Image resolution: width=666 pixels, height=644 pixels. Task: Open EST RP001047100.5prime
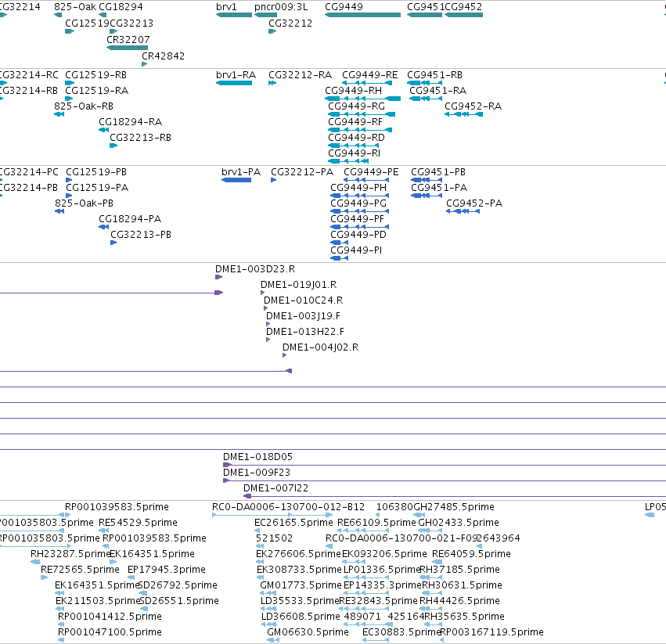(x=61, y=641)
